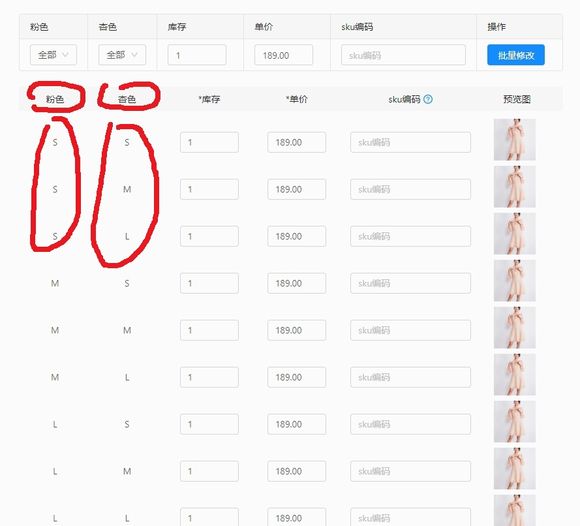
Task: Click the circled 杏色 column header in list
Action: pos(127,99)
